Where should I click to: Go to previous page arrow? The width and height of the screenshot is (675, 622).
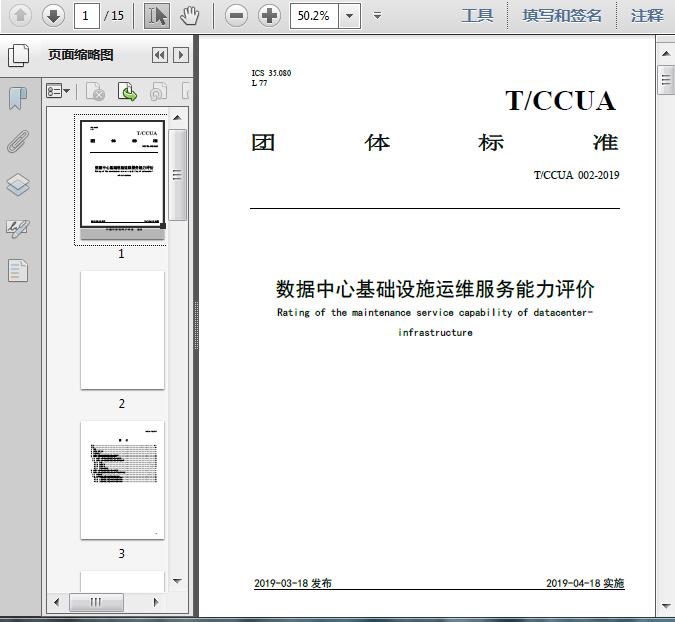click(x=20, y=16)
